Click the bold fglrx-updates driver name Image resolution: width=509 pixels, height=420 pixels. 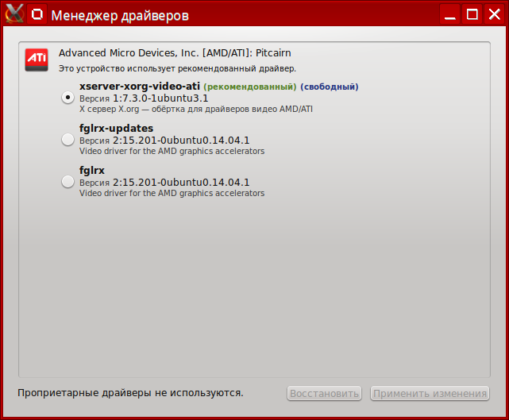(116, 128)
